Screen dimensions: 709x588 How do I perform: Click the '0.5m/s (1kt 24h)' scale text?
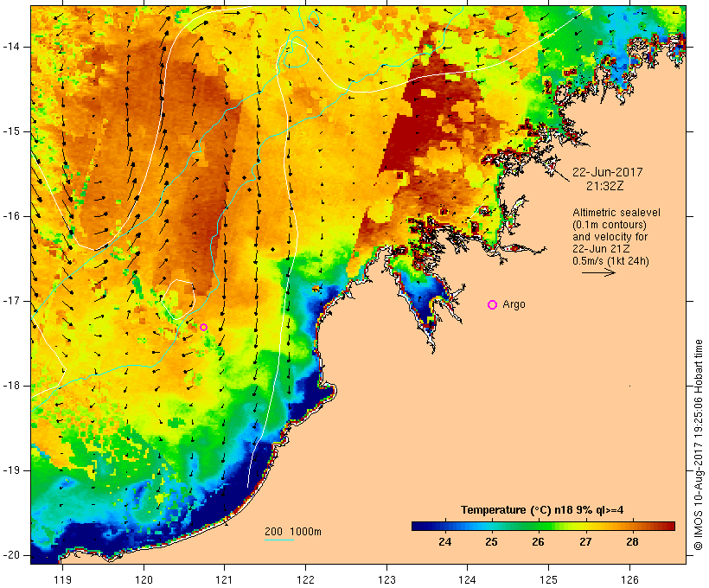(x=610, y=261)
